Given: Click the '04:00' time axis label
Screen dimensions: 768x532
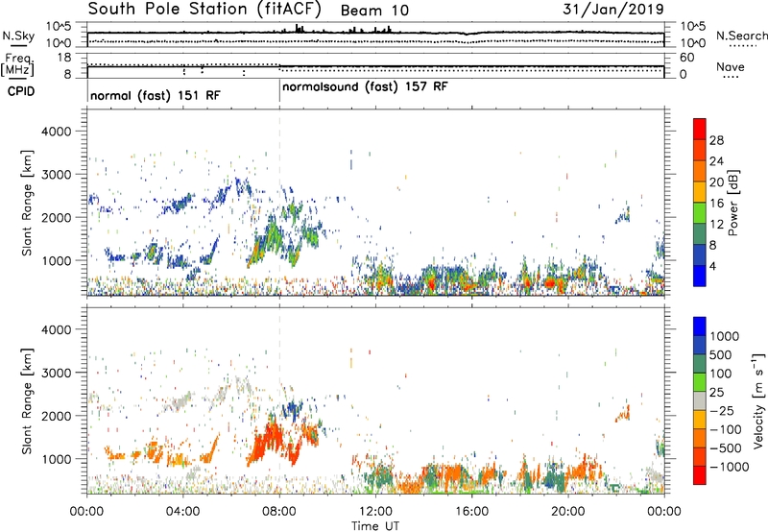Looking at the screenshot, I should [182, 512].
